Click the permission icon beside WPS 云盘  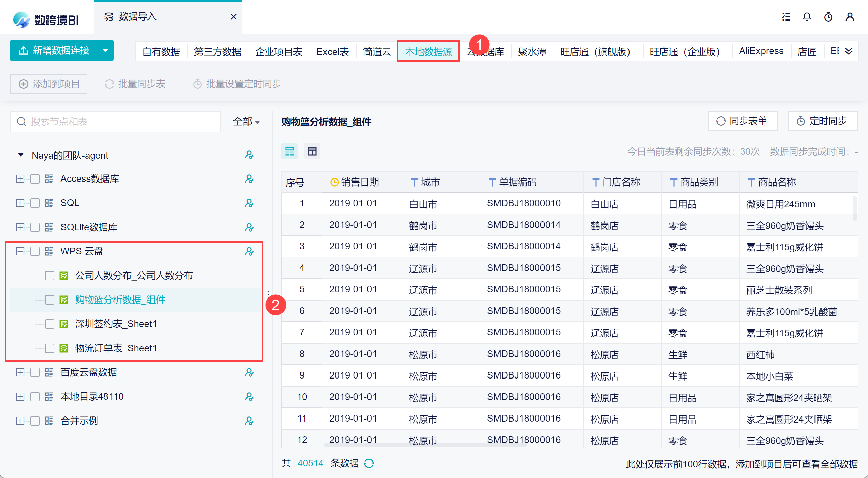pyautogui.click(x=249, y=251)
